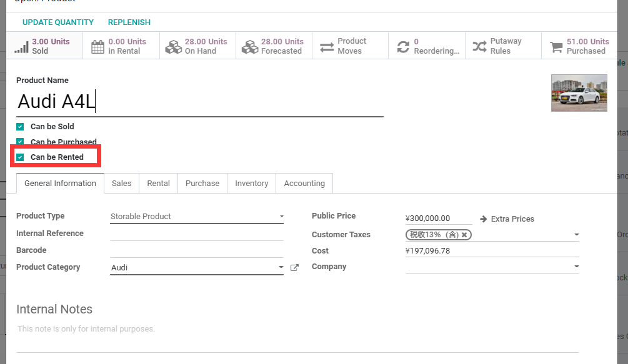This screenshot has height=364, width=628.
Task: Uncheck the Can be Rented checkbox
Action: pos(20,157)
